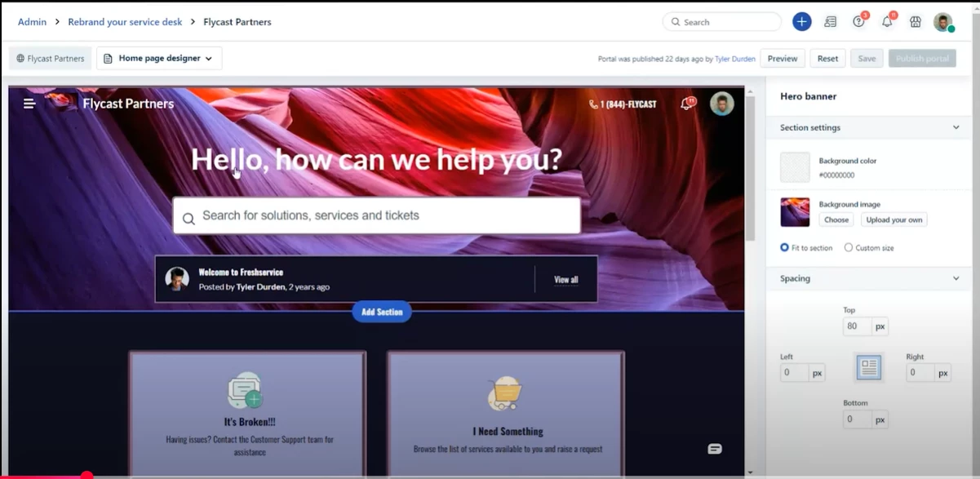Screen dimensions: 980x479
Task: Click the Left spacing input field
Action: coord(794,373)
